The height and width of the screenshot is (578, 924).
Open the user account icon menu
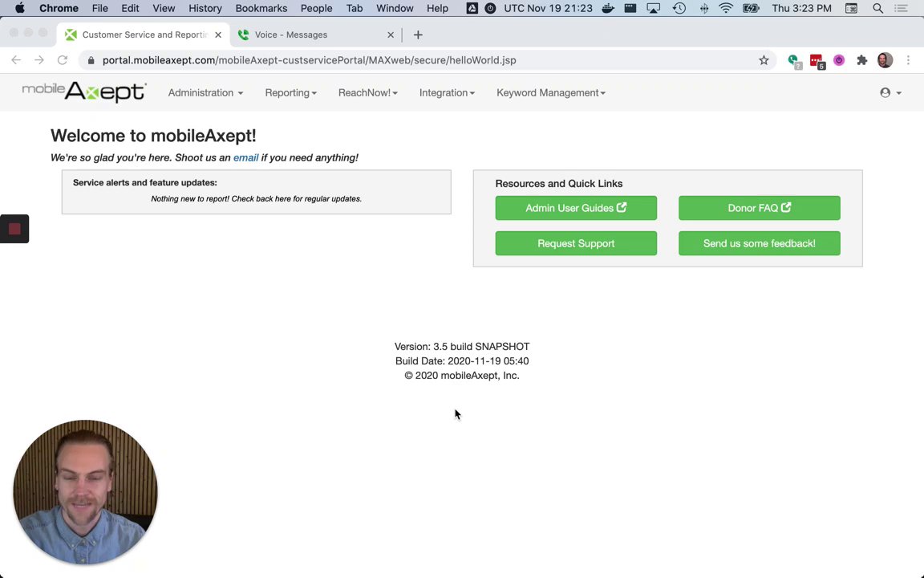point(890,92)
